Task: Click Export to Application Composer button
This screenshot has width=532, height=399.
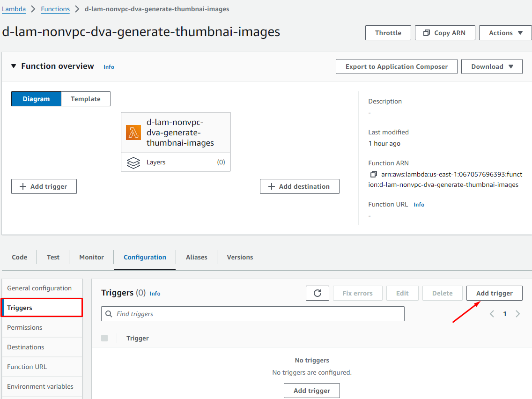Action: [x=397, y=66]
